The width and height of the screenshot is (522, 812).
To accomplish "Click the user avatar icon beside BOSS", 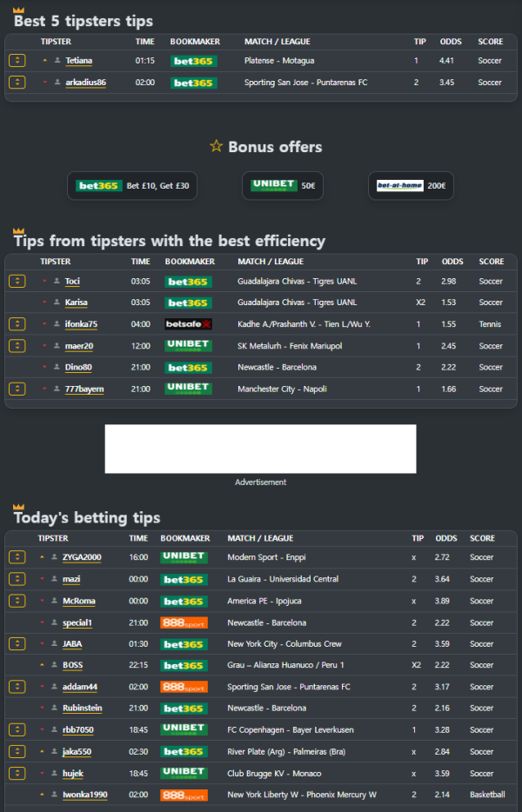I will click(x=54, y=666).
